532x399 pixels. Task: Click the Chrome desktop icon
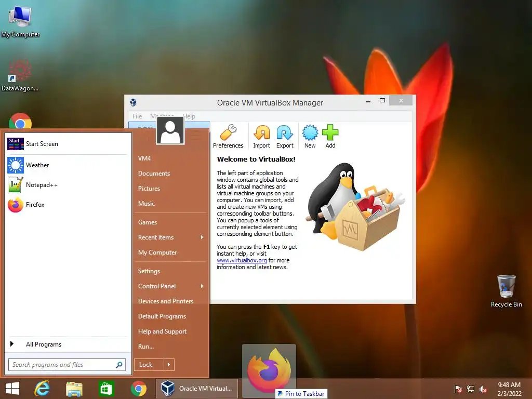point(20,121)
